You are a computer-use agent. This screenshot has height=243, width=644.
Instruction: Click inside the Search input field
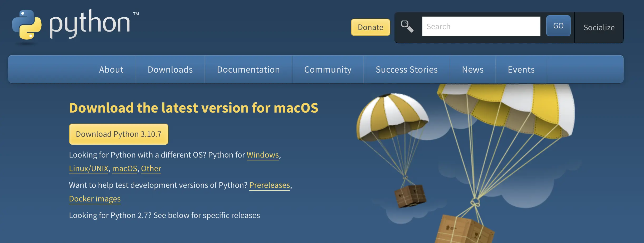481,26
